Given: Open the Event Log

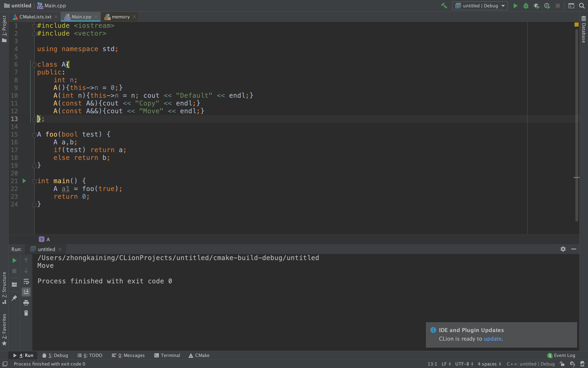Looking at the screenshot, I should (561, 355).
